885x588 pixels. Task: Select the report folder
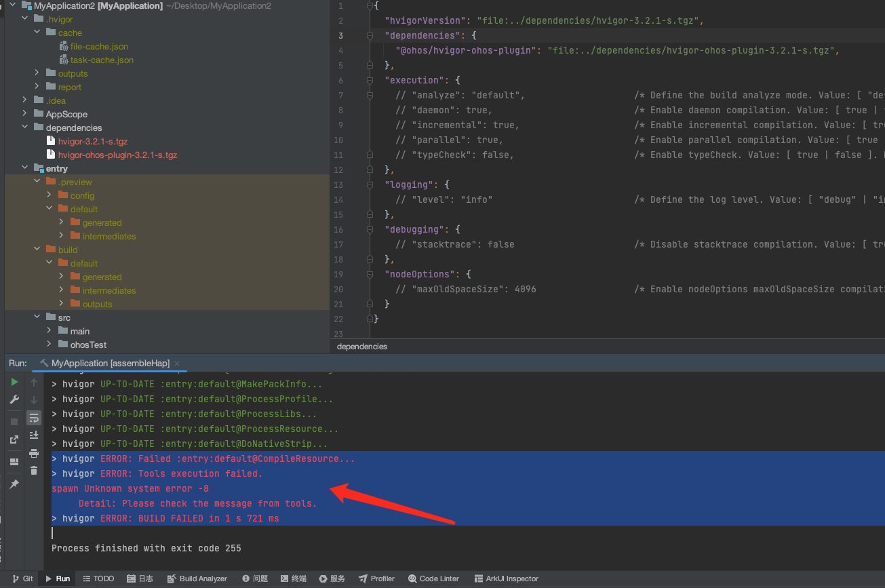click(x=69, y=87)
